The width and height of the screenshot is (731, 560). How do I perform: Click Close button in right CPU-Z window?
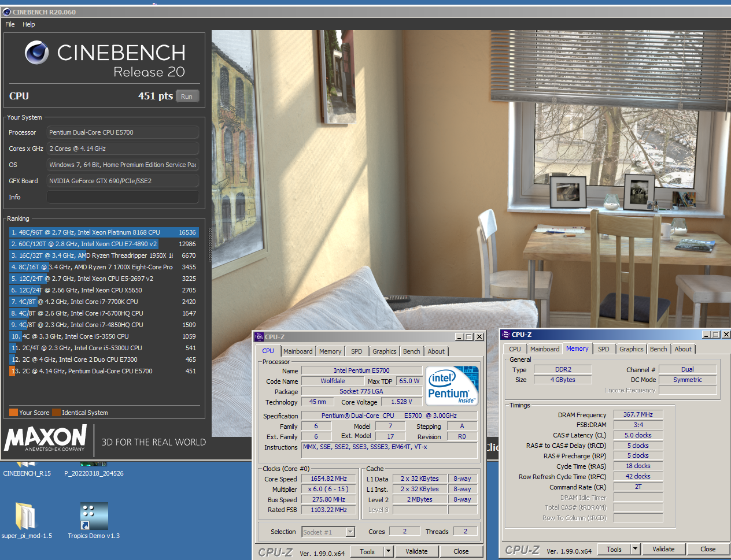pyautogui.click(x=708, y=549)
